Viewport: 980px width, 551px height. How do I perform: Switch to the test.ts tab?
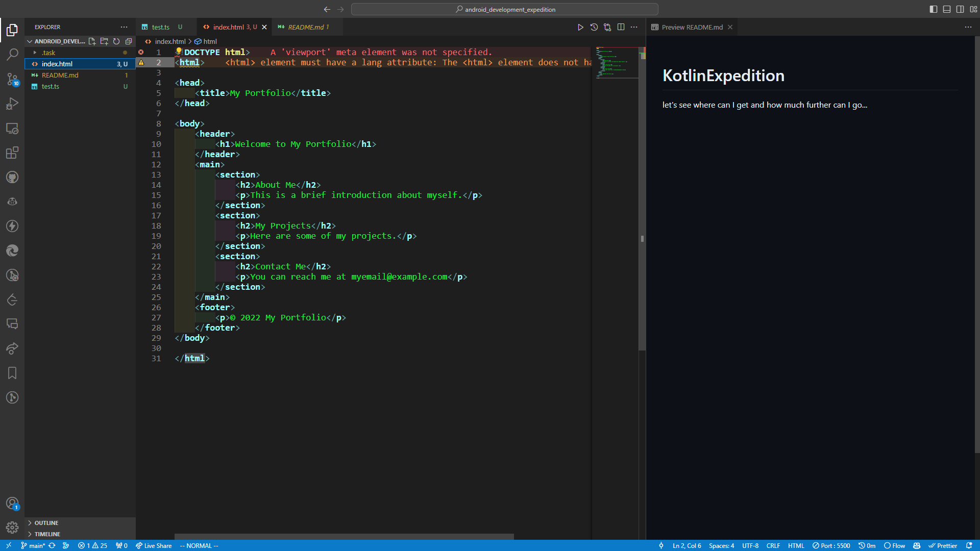point(161,27)
